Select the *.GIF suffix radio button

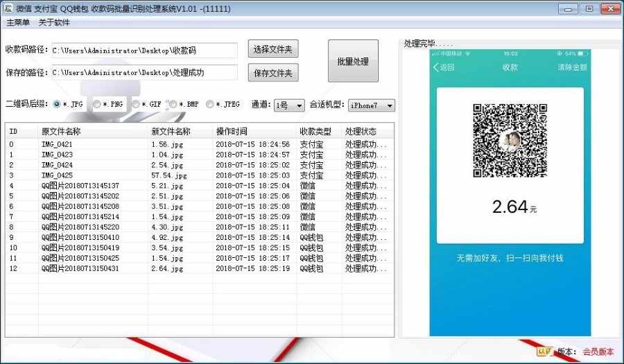(136, 104)
